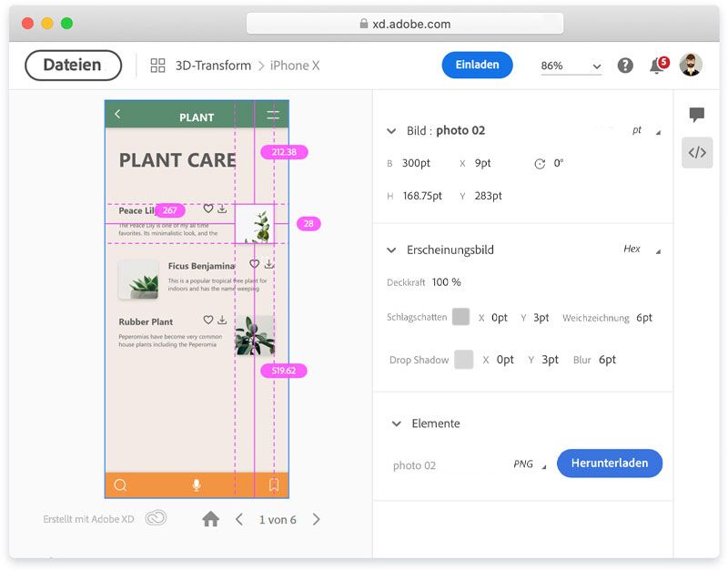Screen dimensions: 728x571
Task: Click heart icon next to Rubber Plant
Action: tap(208, 320)
